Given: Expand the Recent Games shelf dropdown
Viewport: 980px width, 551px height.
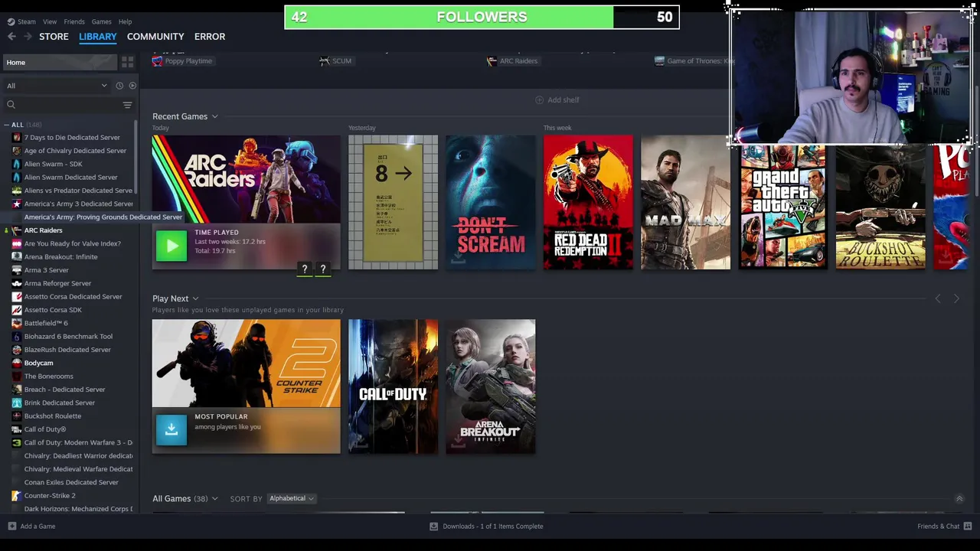Looking at the screenshot, I should click(214, 116).
